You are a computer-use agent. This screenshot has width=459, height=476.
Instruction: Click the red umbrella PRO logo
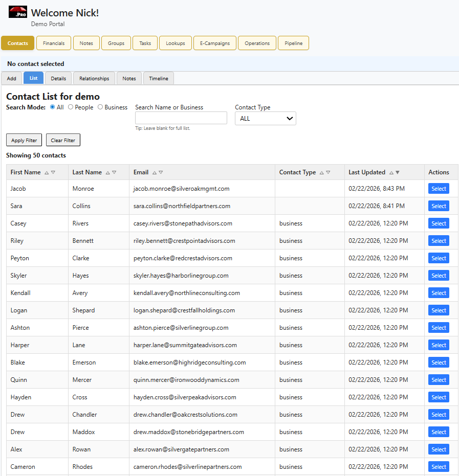pyautogui.click(x=17, y=12)
